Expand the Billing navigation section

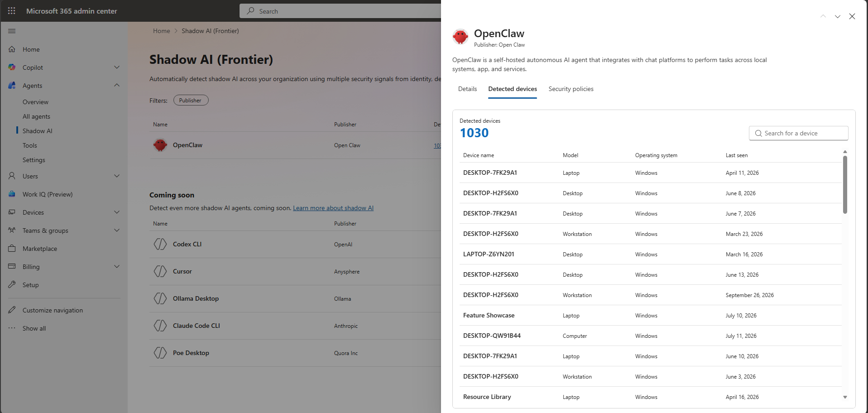(x=117, y=266)
